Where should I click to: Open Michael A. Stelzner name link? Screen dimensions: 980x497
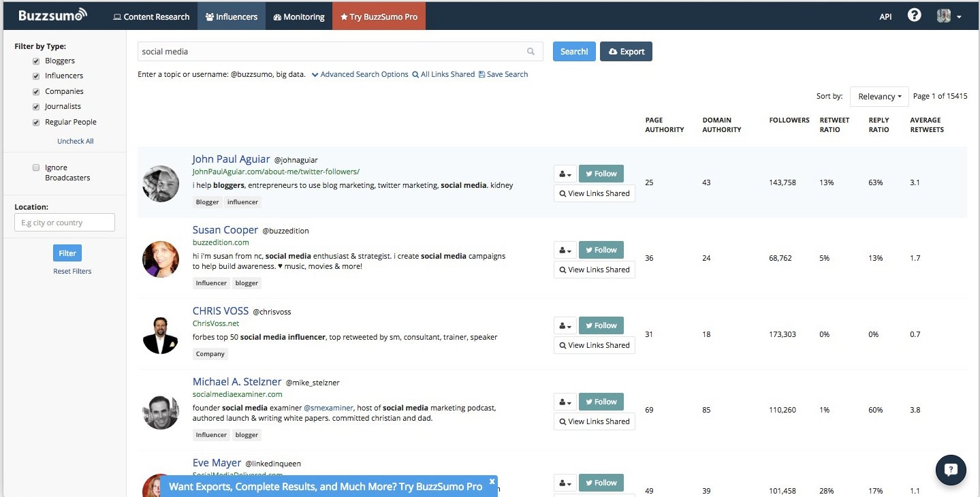click(236, 381)
